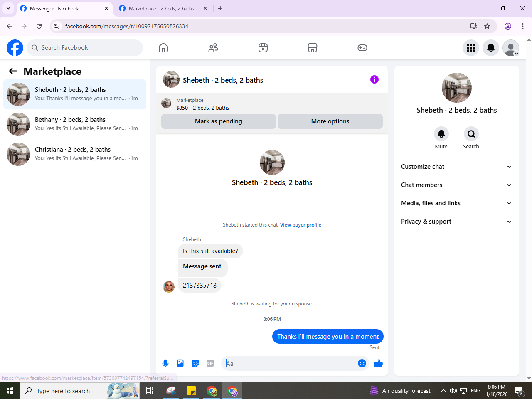
Task: Open Task View on taskbar
Action: point(150,391)
